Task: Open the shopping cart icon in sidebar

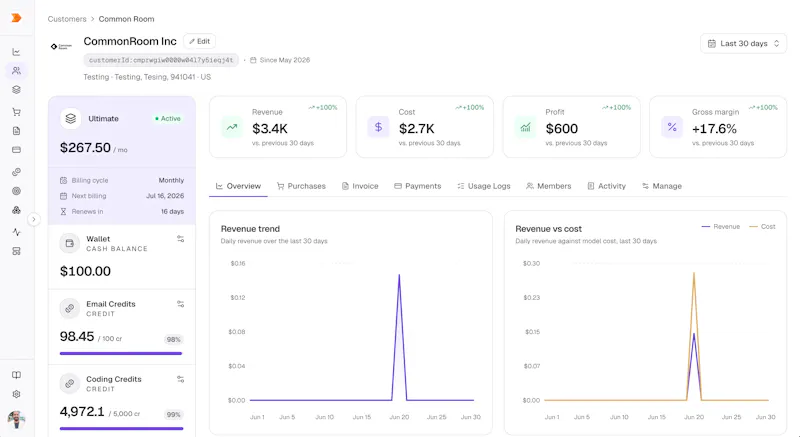Action: coord(16,112)
